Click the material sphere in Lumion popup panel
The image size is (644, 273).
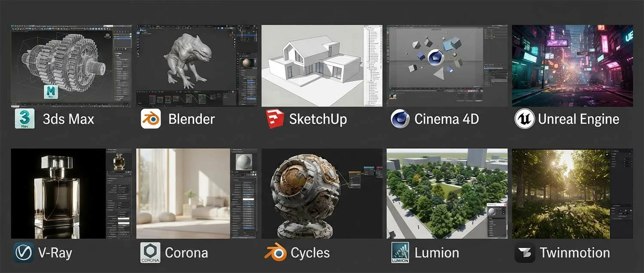492,212
